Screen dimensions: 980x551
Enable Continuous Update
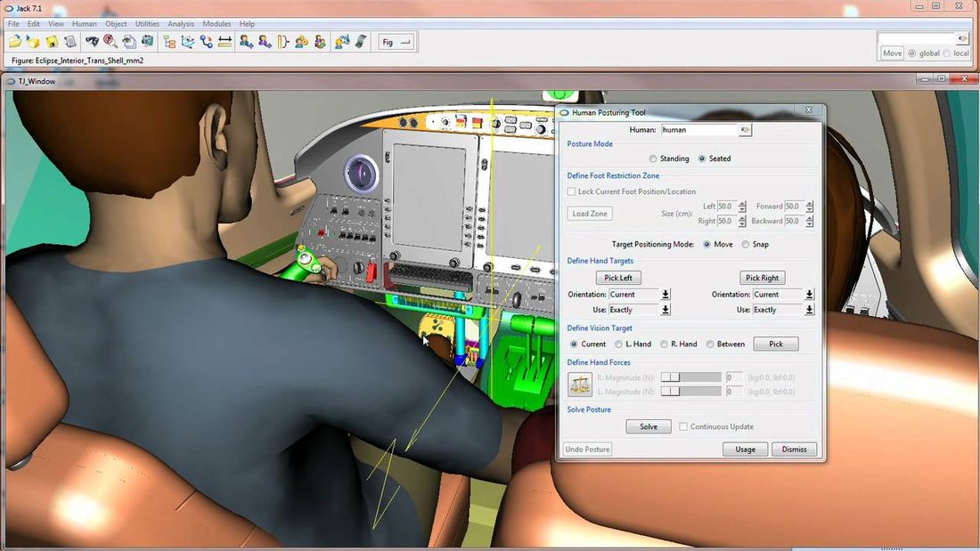683,425
